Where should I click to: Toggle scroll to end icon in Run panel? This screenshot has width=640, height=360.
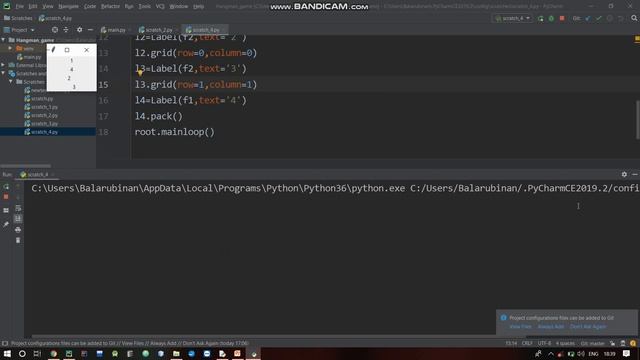[18, 219]
